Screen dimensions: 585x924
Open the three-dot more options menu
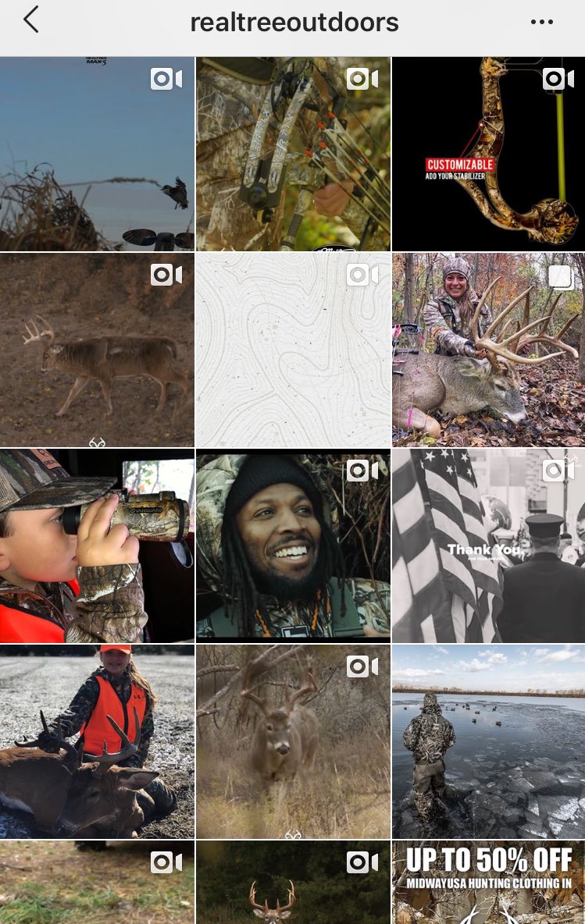click(541, 22)
